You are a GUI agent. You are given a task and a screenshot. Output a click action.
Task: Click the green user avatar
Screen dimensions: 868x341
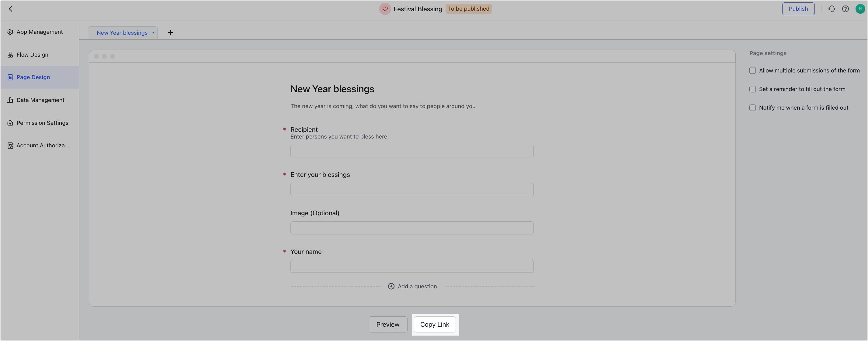click(x=860, y=9)
